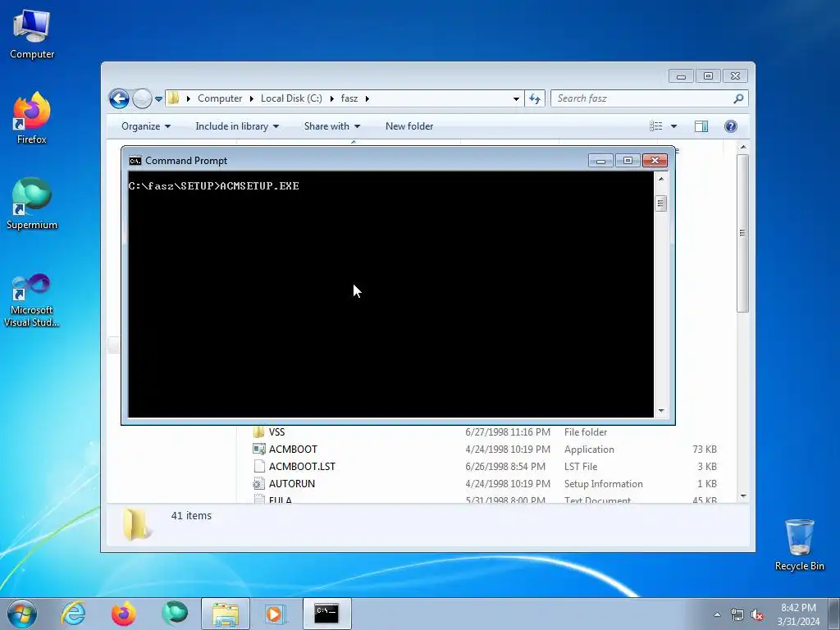The height and width of the screenshot is (630, 840).
Task: Click Command Prompt scroll down arrow
Action: (x=660, y=411)
